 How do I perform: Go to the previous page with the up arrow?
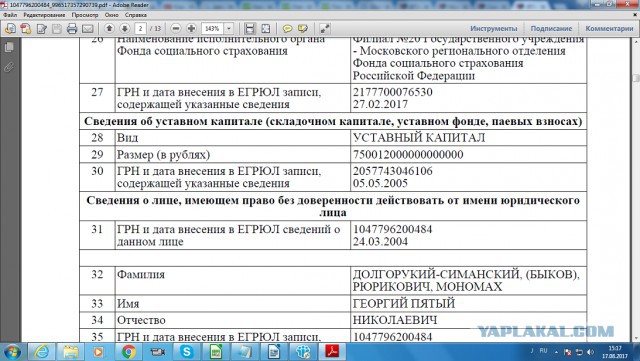coord(109,28)
